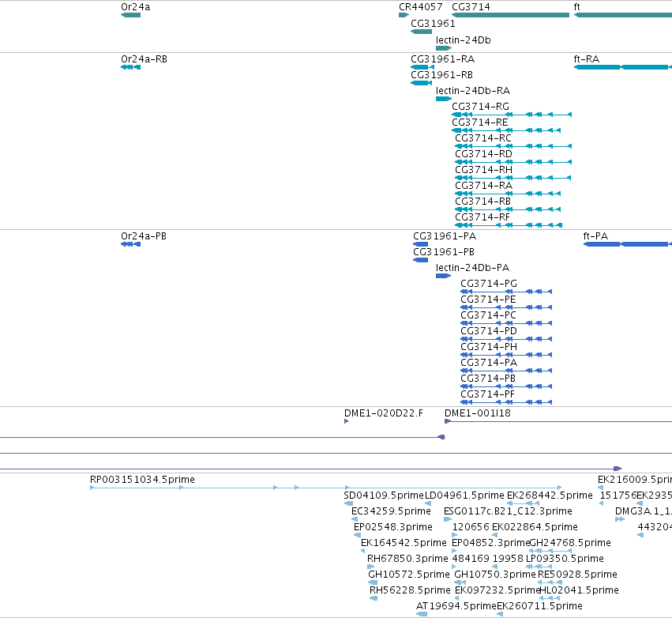The image size is (672, 618).
Task: Click protein CG3714-PD
Action: pyautogui.click(x=506, y=339)
